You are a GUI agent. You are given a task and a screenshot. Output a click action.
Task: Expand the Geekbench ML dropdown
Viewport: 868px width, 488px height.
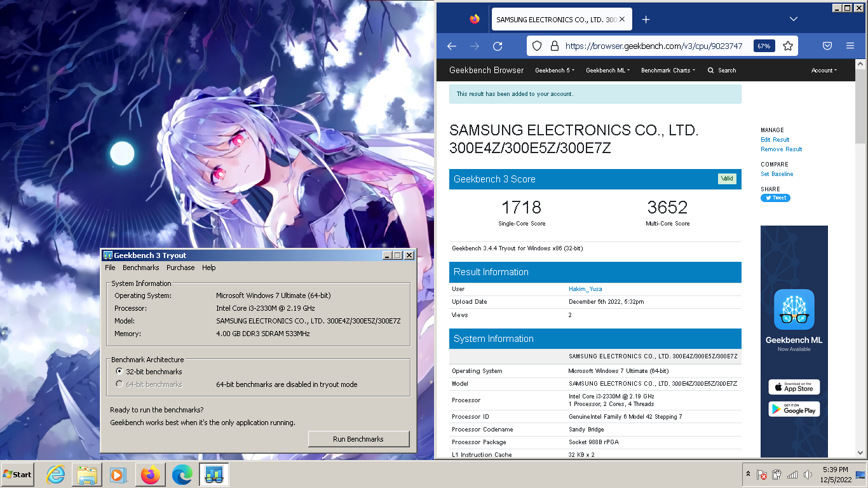pyautogui.click(x=607, y=71)
